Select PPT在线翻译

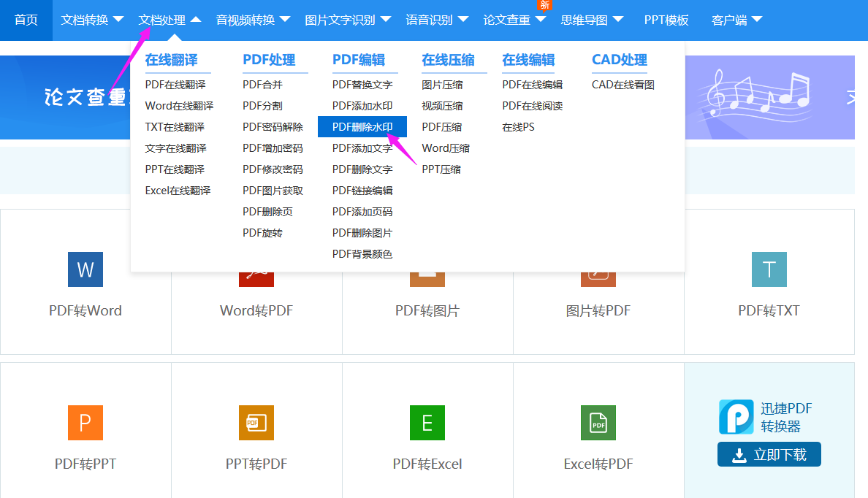[x=175, y=169]
